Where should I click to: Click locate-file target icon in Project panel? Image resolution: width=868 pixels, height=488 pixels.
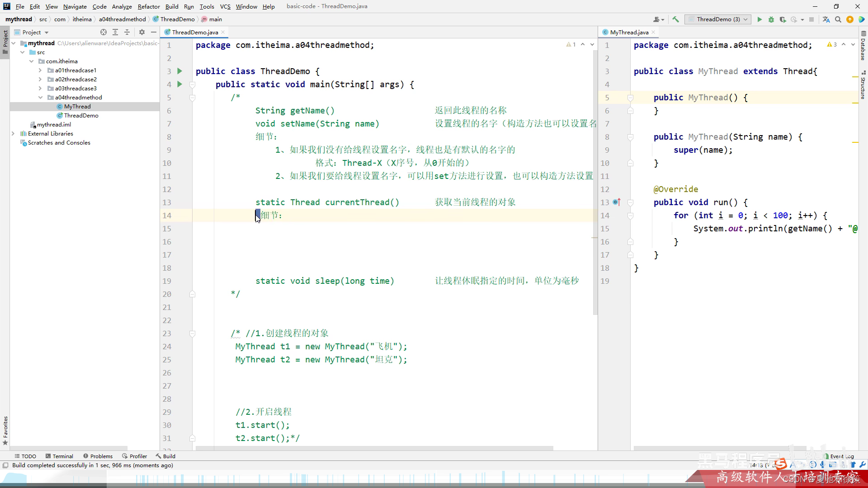(104, 32)
